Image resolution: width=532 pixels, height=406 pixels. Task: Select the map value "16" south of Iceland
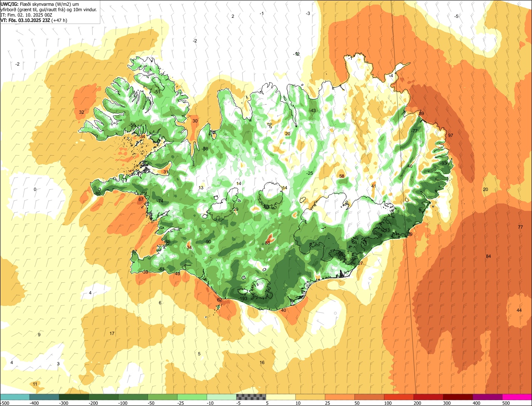coord(262,362)
